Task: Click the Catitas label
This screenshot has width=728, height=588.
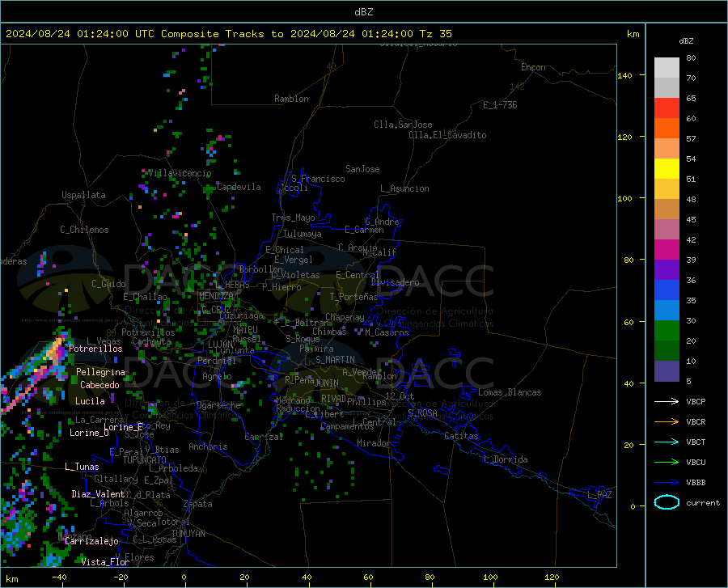Action: coord(462,436)
